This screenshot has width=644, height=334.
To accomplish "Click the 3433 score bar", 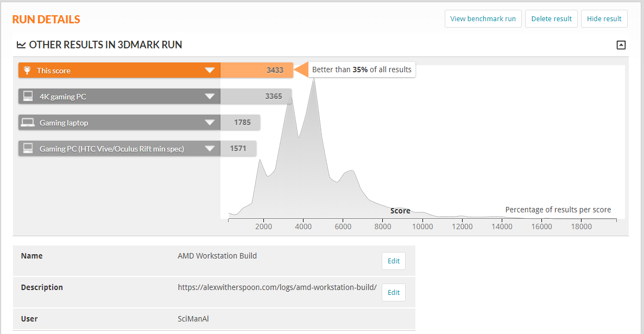I will click(x=256, y=71).
